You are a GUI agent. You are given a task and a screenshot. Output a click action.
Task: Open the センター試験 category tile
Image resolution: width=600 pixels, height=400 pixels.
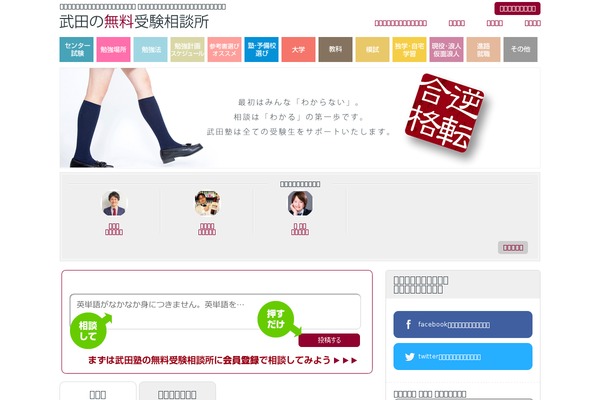[77, 49]
